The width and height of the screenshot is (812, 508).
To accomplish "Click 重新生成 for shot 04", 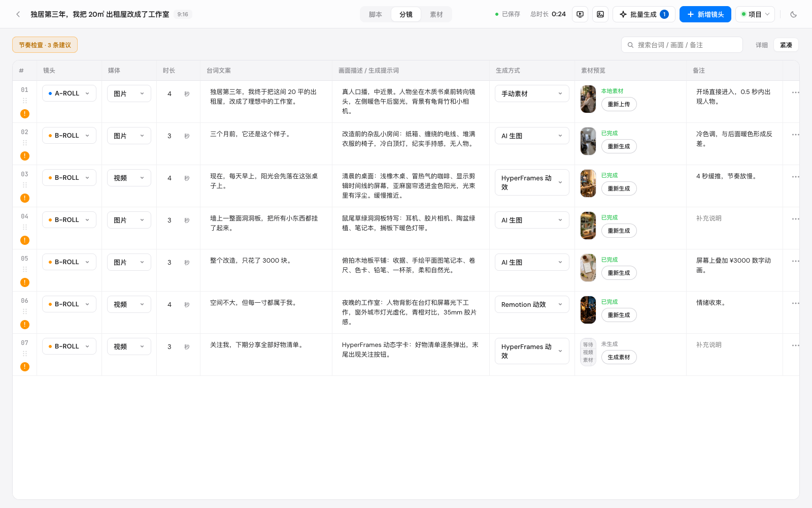I will (619, 231).
